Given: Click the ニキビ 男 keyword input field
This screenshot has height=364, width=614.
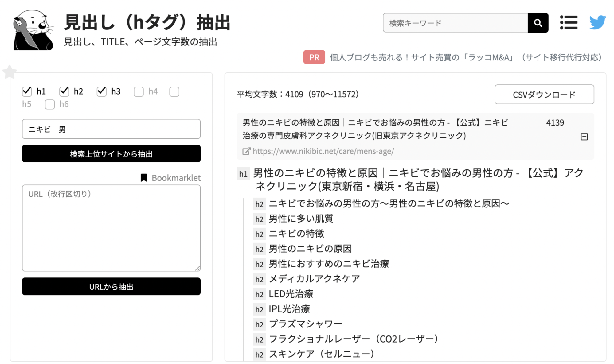Looking at the screenshot, I should click(111, 129).
